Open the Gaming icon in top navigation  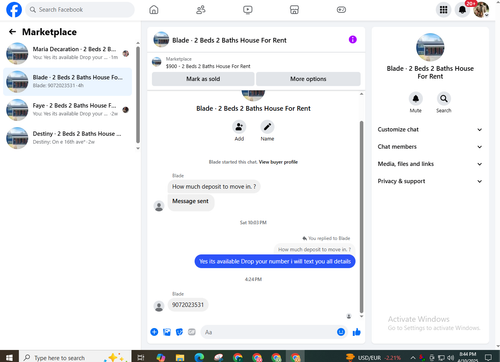(x=341, y=10)
